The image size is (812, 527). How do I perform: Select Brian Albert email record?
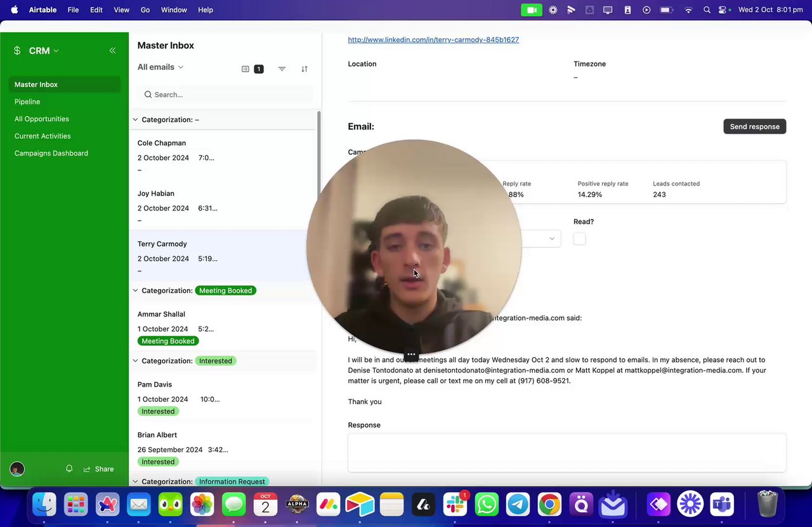(x=222, y=448)
